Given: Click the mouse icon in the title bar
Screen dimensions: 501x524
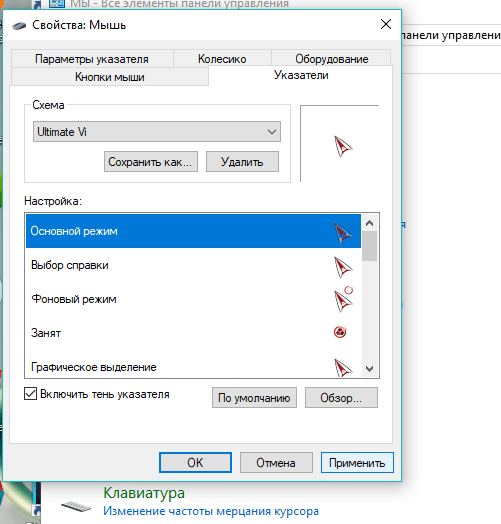Looking at the screenshot, I should (19, 25).
